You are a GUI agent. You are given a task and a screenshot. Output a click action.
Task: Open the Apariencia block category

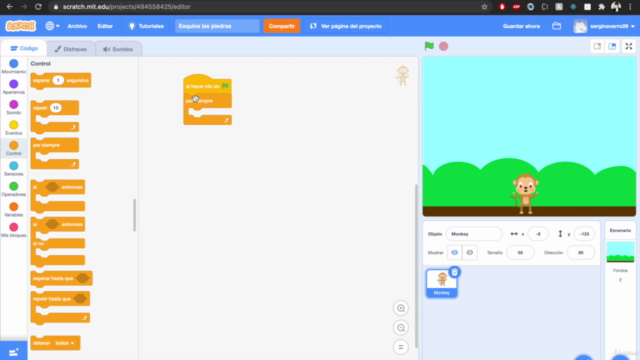coord(13,87)
